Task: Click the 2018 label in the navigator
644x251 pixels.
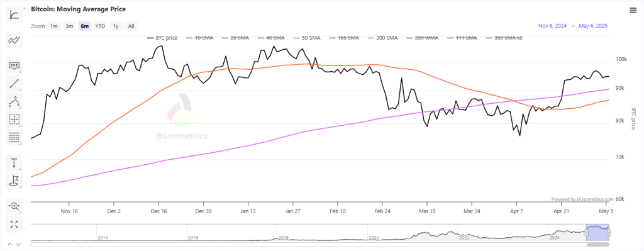Action: click(x=284, y=238)
